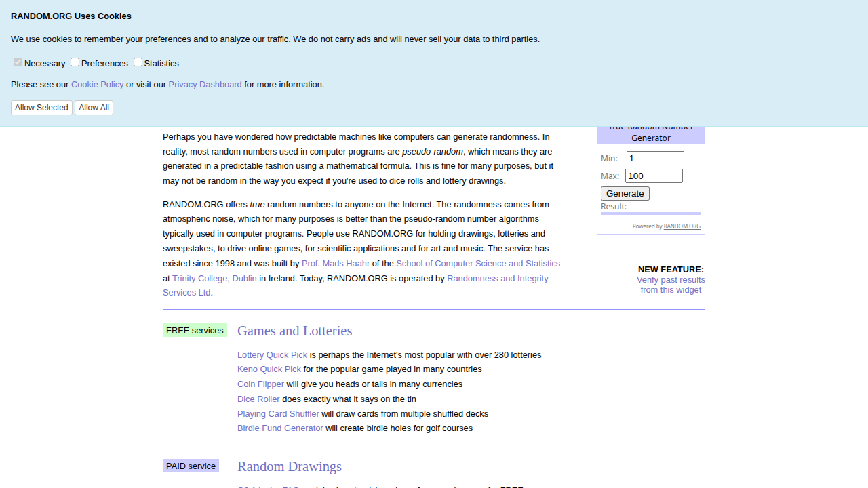Open the Playing Card Shuffler link
The width and height of the screenshot is (868, 488).
278,414
